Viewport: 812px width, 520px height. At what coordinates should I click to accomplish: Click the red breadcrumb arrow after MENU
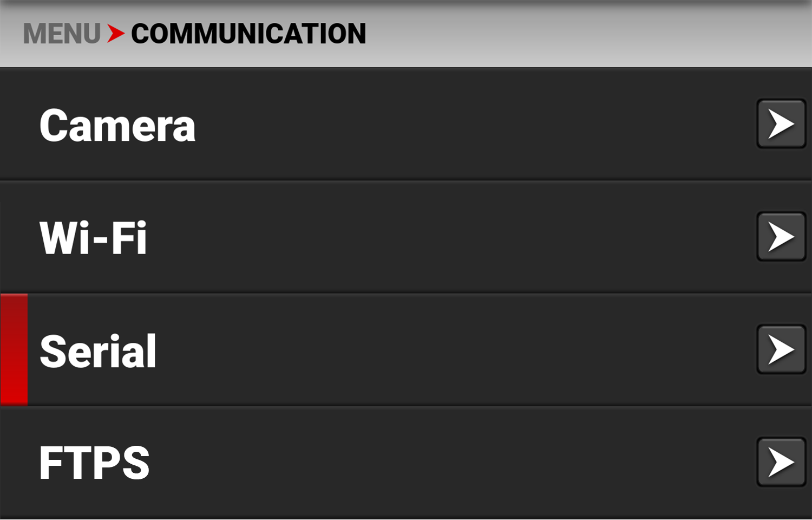pos(115,34)
